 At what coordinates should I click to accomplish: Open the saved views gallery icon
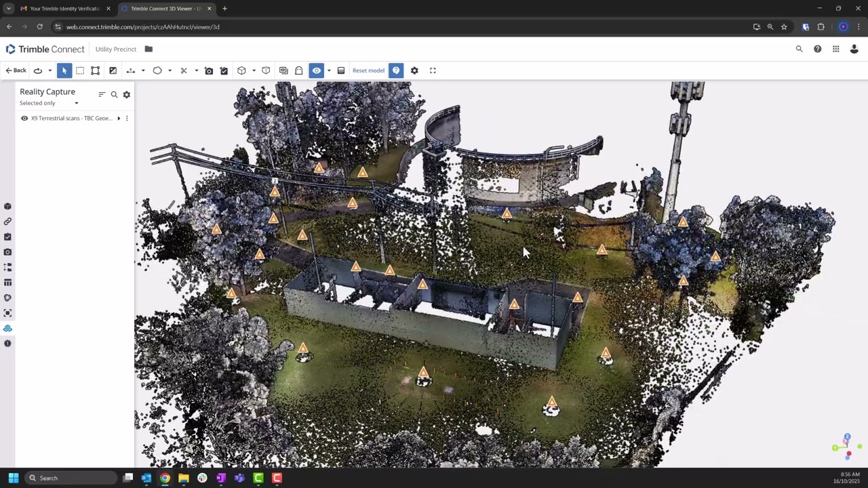tap(283, 70)
